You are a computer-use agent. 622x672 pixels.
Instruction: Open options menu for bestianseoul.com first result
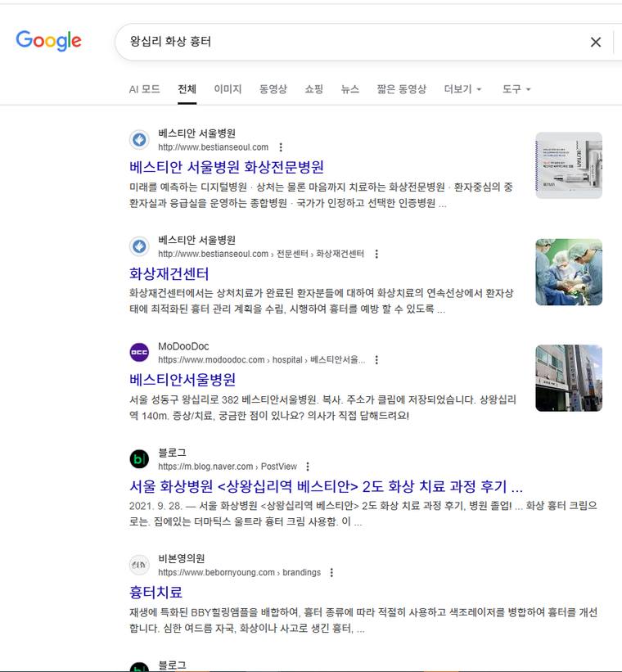tap(281, 147)
